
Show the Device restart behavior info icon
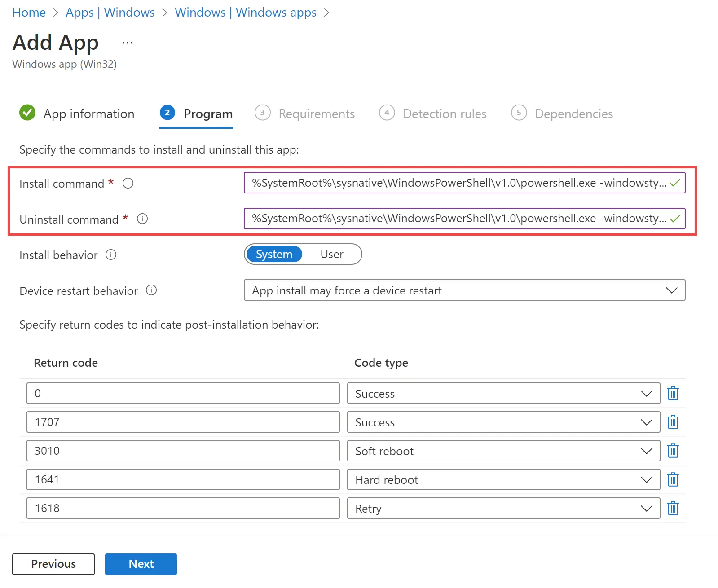click(x=151, y=290)
